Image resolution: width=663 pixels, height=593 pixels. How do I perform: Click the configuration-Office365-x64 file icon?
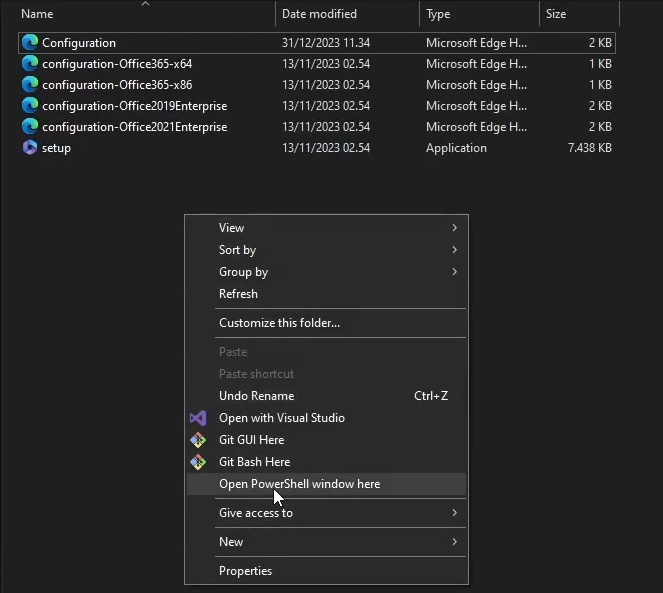pos(30,64)
